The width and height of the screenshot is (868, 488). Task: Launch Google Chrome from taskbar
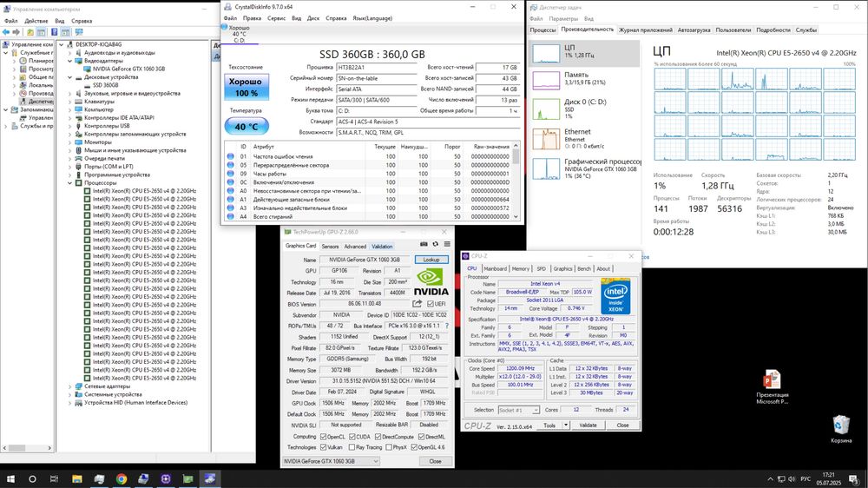click(x=122, y=478)
